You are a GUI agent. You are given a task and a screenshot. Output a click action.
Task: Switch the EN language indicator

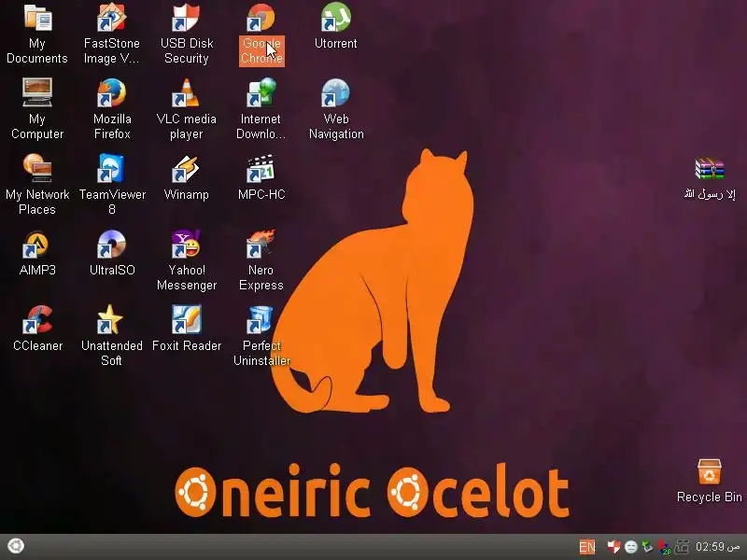[x=587, y=547]
